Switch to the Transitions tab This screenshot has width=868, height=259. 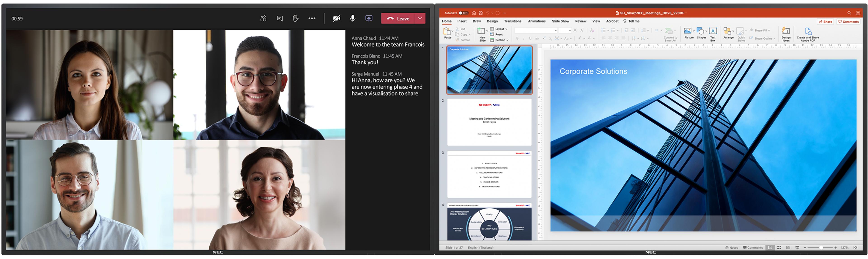coord(512,21)
